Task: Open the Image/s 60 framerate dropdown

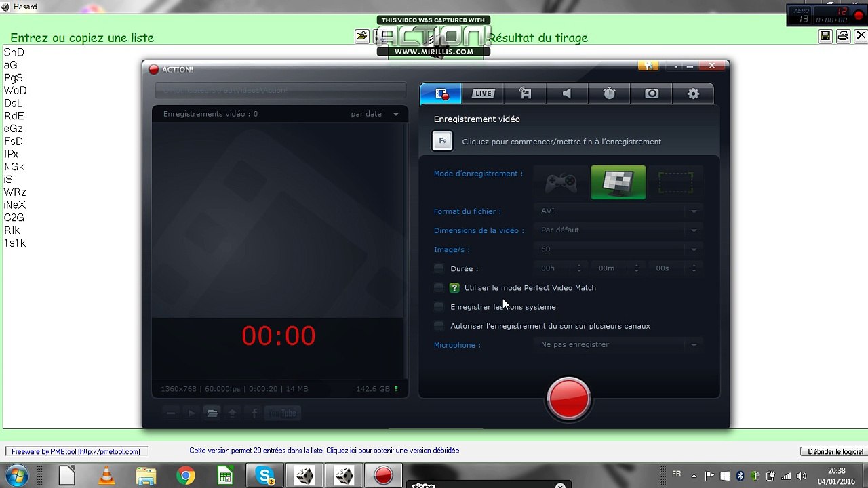Action: pos(618,249)
